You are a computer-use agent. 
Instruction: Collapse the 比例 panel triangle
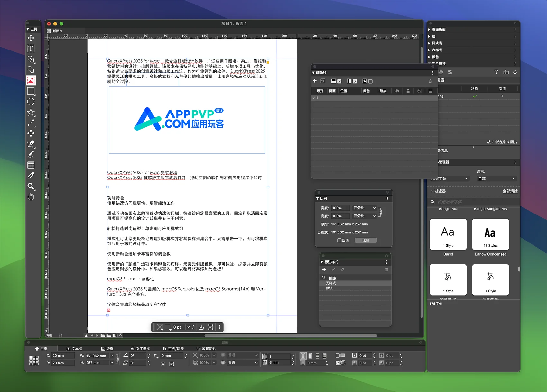click(318, 199)
